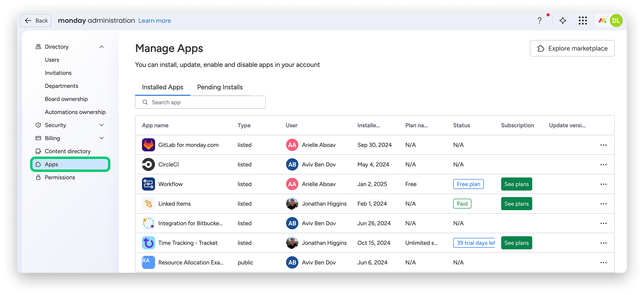The image size is (644, 295).
Task: Switch to the Pending Installs tab
Action: (220, 87)
